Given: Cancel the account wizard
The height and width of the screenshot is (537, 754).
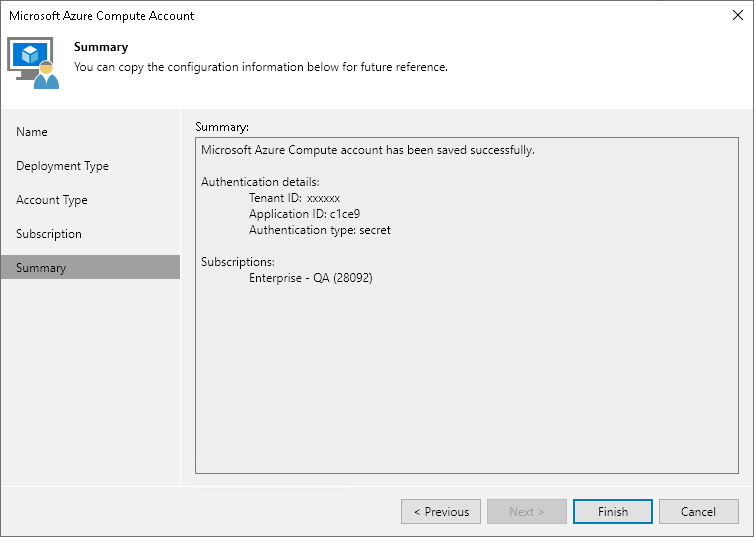Looking at the screenshot, I should [698, 512].
